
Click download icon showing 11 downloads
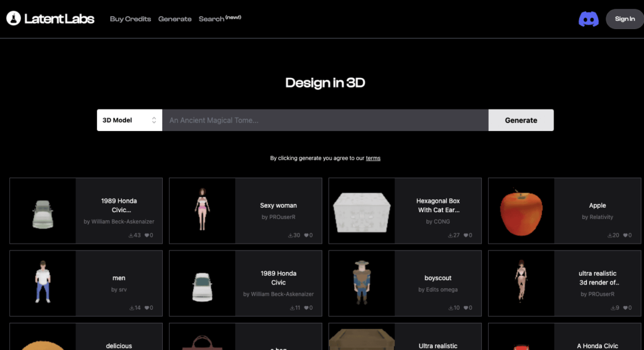point(292,308)
